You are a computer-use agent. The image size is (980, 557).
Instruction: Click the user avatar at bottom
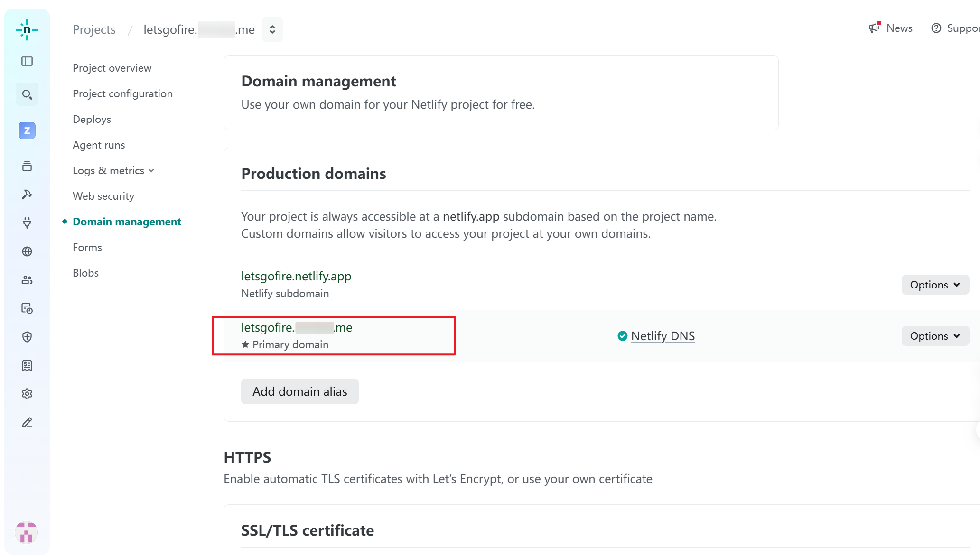[26, 532]
